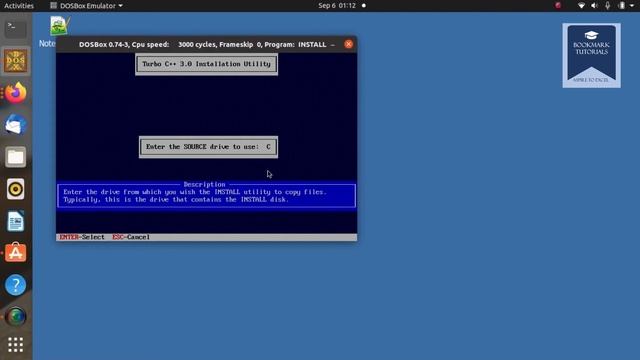Click the DOSBox window title bar text
Viewport: 640px width, 360px height.
click(202, 44)
